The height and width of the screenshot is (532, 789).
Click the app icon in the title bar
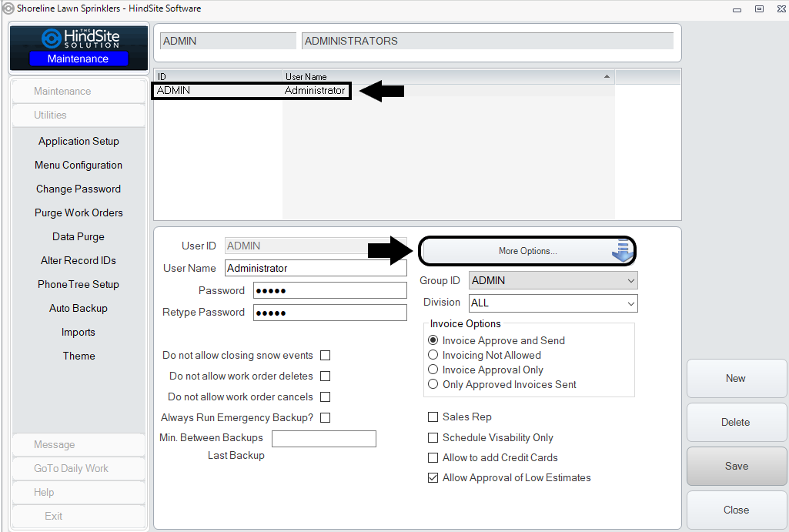point(8,8)
